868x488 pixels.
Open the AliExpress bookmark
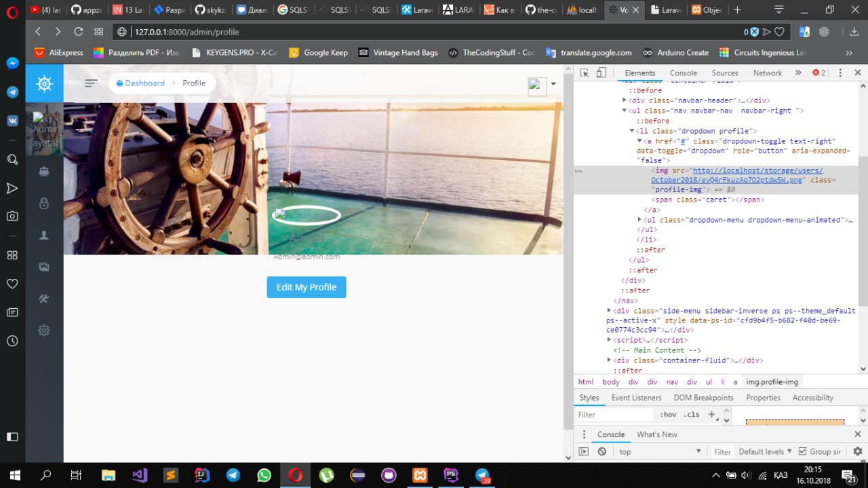[59, 52]
